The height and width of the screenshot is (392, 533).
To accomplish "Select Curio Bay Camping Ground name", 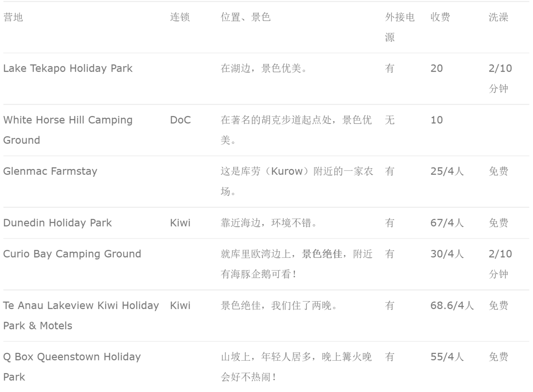I will point(72,254).
